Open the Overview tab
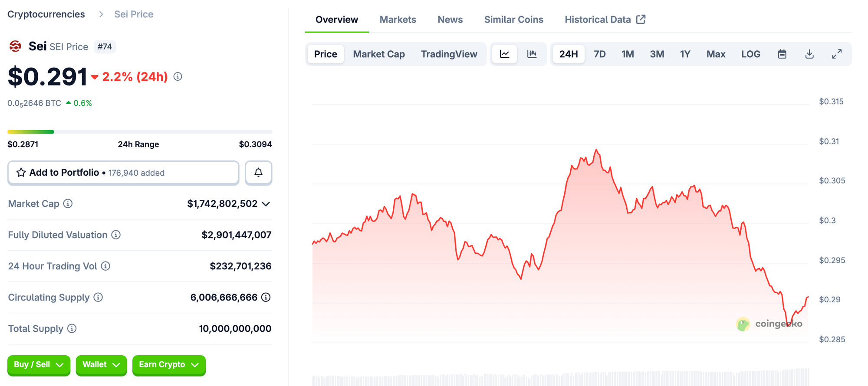Viewport: 868px width, 386px height. pyautogui.click(x=337, y=20)
